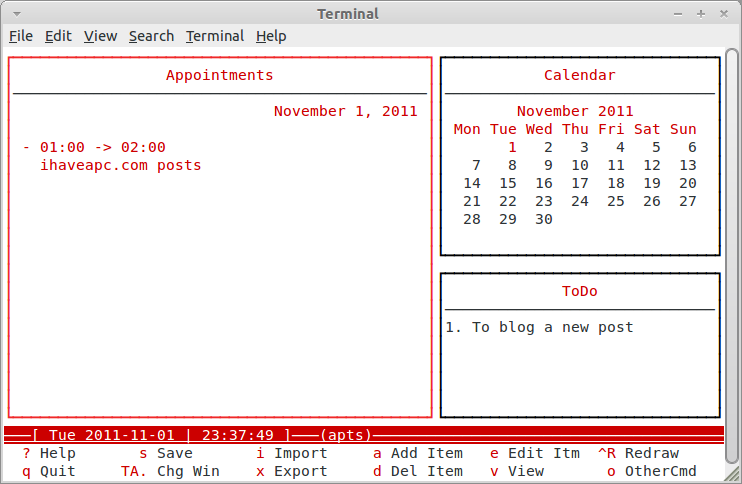Select day 24 in the calendar

(580, 201)
